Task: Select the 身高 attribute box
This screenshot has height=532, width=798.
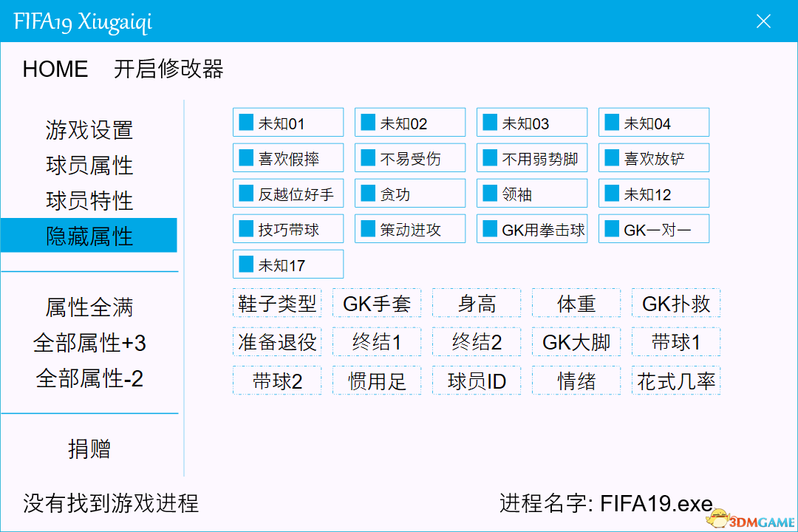Action: pyautogui.click(x=477, y=303)
